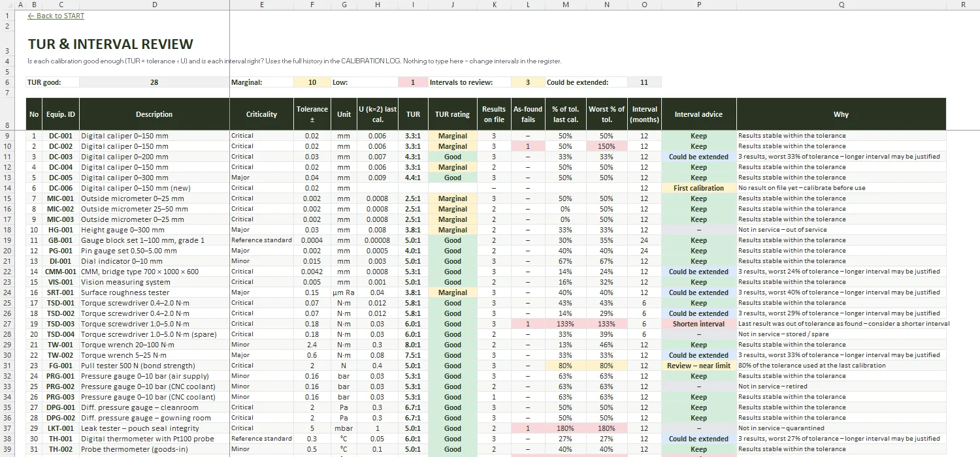Click the Marginal count cell showing 10
The width and height of the screenshot is (980, 457).
click(x=312, y=82)
